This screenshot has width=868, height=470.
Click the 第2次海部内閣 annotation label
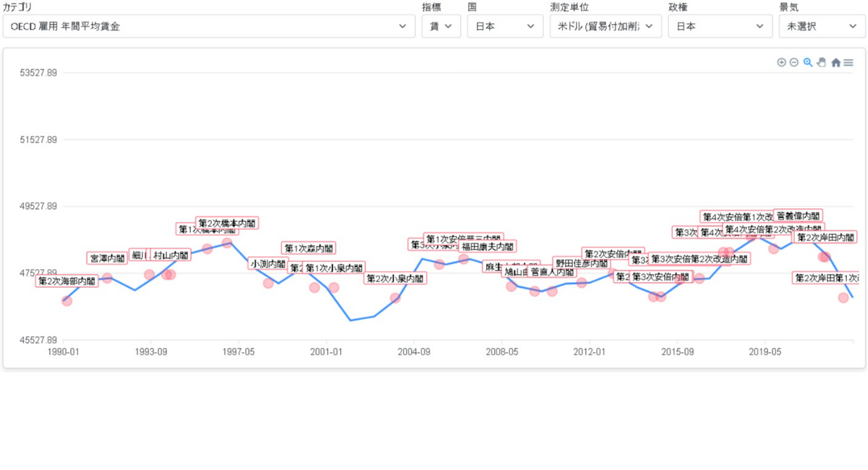(x=67, y=281)
